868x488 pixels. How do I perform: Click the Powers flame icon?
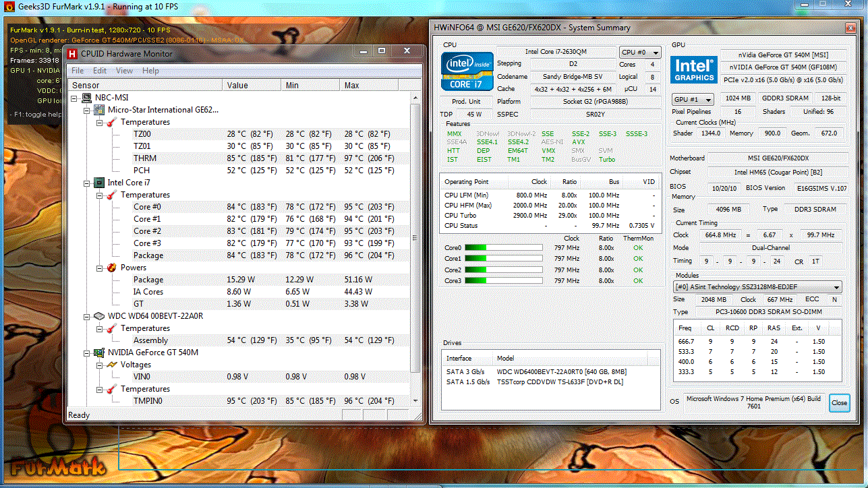[112, 268]
